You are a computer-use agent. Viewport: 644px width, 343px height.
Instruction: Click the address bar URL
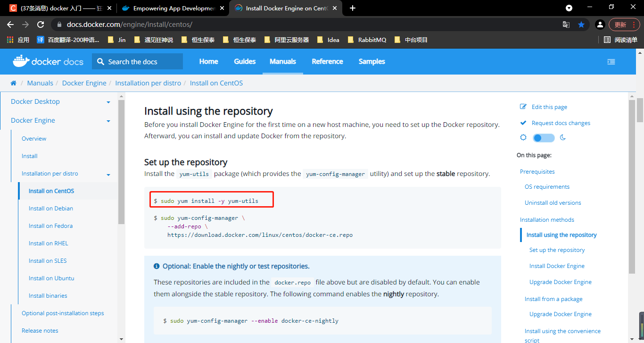[130, 25]
